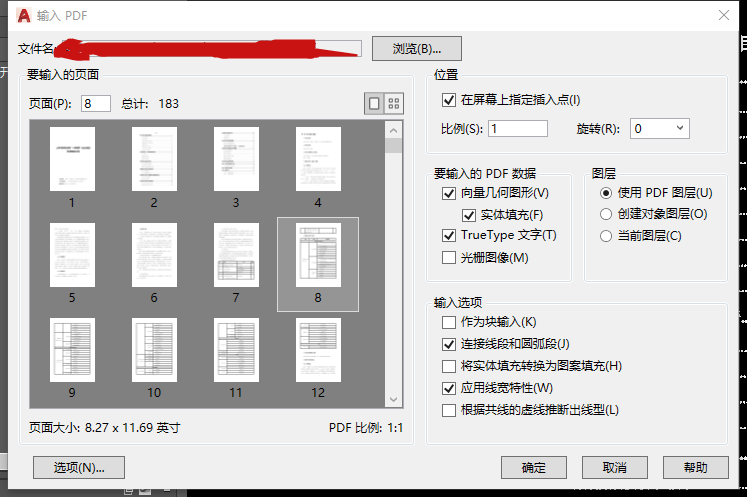This screenshot has height=497, width=747.
Task: Select page 6 thumbnail
Action: pos(154,255)
